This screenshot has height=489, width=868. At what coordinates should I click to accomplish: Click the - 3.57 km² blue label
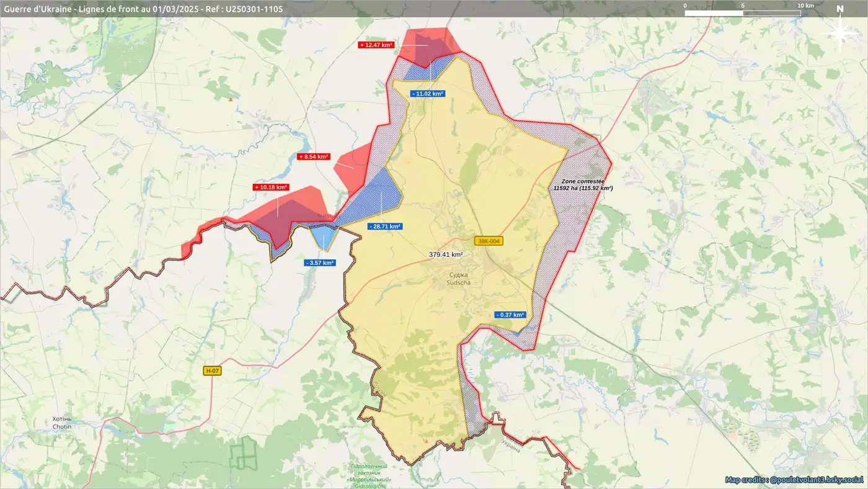pyautogui.click(x=320, y=263)
